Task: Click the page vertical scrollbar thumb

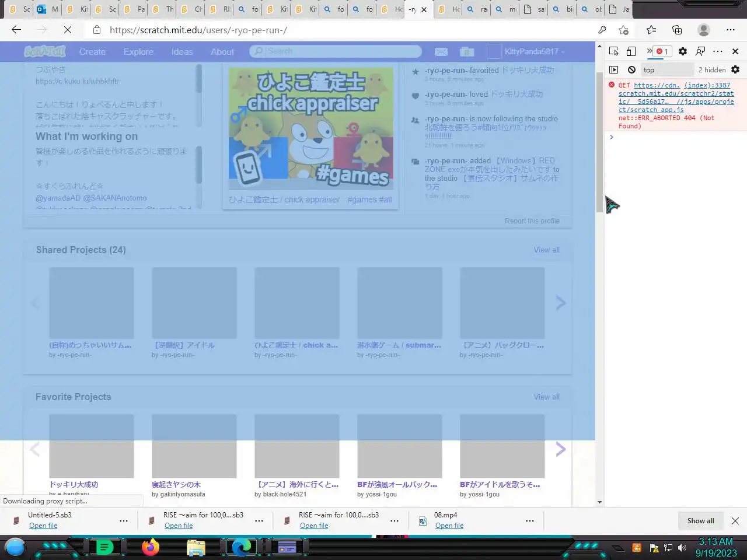Action: [599, 143]
